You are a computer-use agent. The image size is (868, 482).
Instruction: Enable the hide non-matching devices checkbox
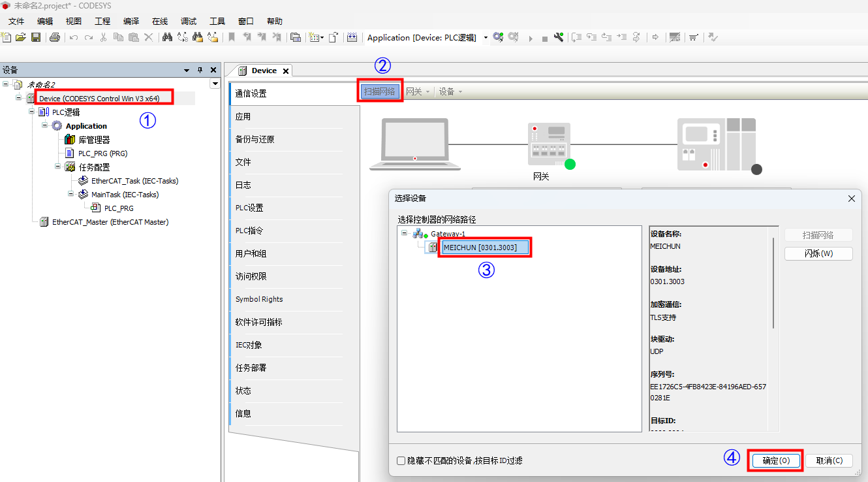pyautogui.click(x=401, y=460)
